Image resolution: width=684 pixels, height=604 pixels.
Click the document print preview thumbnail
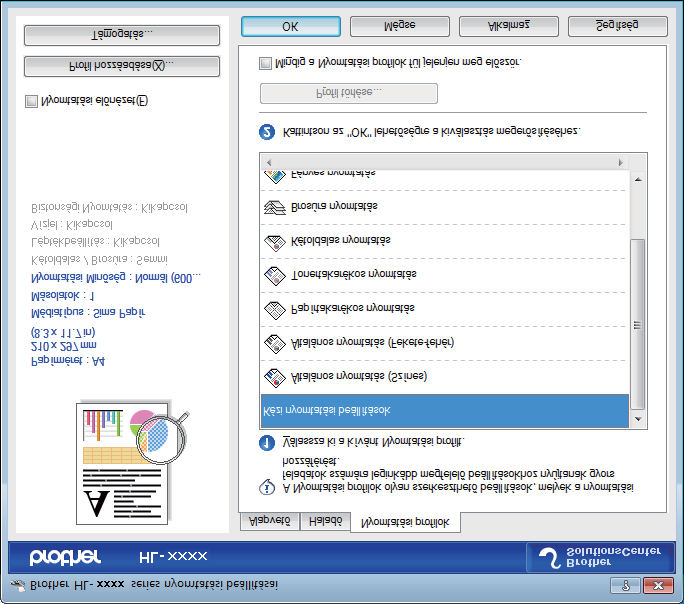click(x=131, y=463)
